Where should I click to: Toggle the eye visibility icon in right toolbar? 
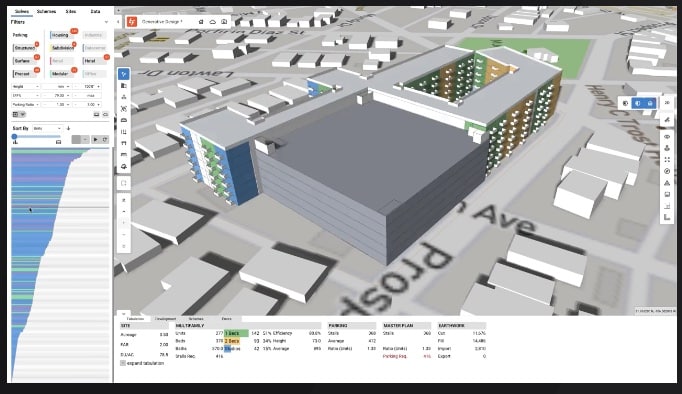point(667,137)
